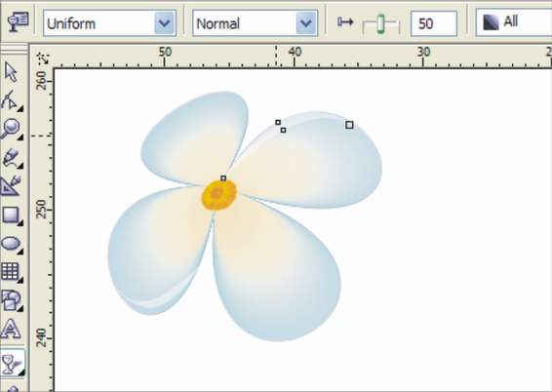Viewport: 552px width, 392px height.
Task: Click the transparency value field showing 50
Action: point(434,23)
